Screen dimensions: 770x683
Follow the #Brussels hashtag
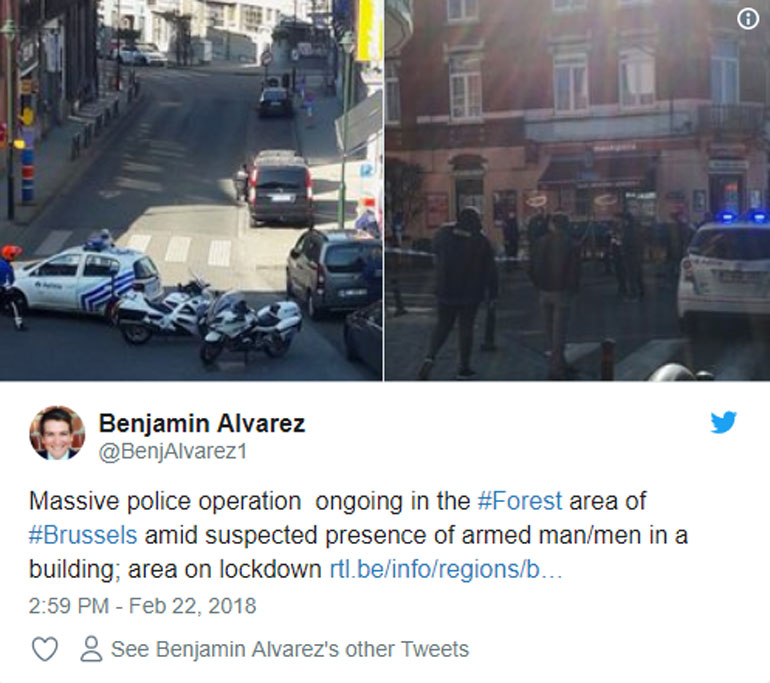(x=82, y=535)
